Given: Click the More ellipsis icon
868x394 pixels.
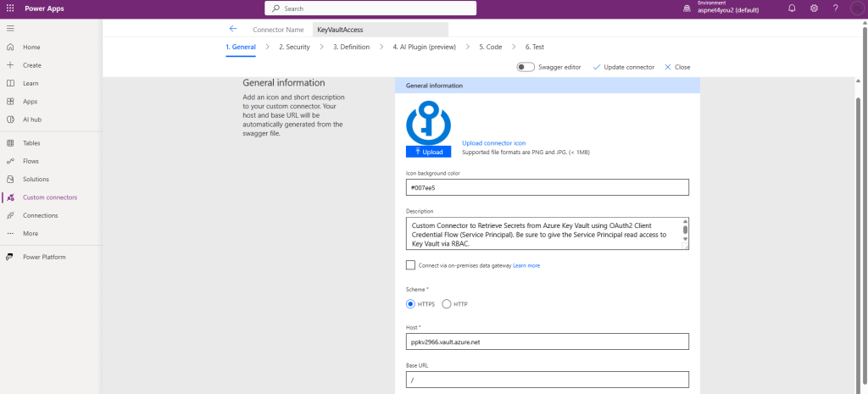Looking at the screenshot, I should click(x=10, y=234).
